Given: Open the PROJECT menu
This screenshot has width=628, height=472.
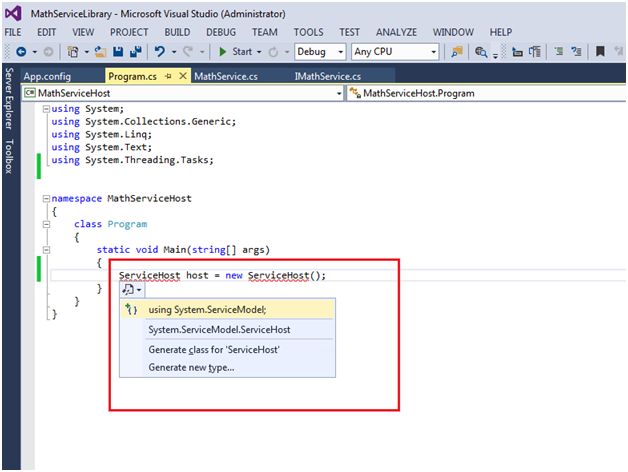Looking at the screenshot, I should pos(129,32).
